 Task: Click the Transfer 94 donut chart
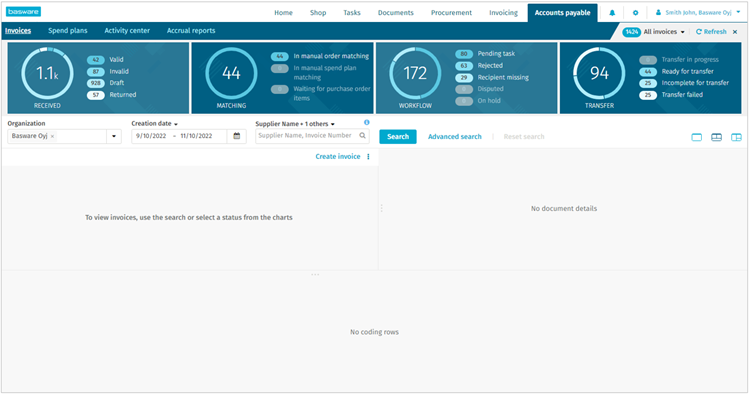click(x=599, y=73)
